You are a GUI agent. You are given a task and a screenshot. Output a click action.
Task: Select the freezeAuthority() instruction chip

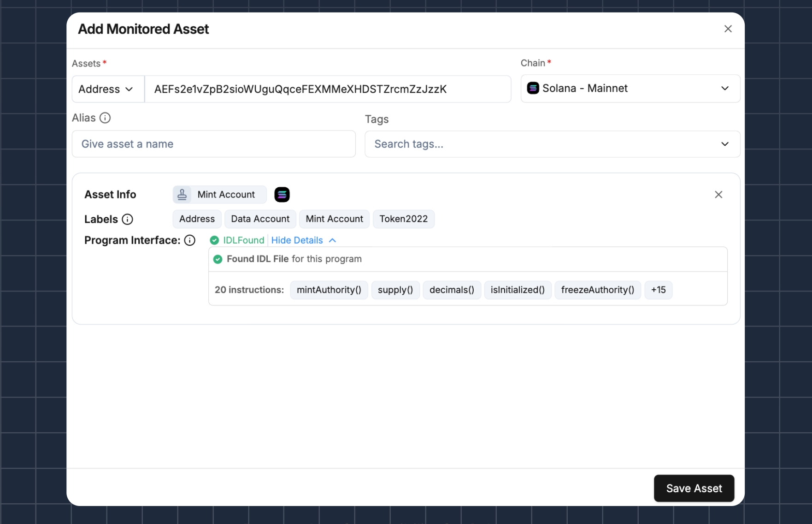coord(597,290)
